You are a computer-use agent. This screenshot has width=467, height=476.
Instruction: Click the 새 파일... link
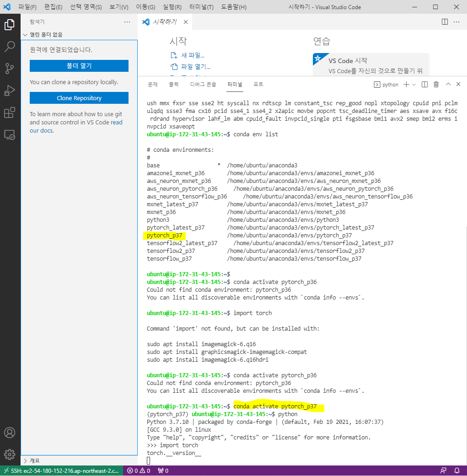click(x=188, y=55)
